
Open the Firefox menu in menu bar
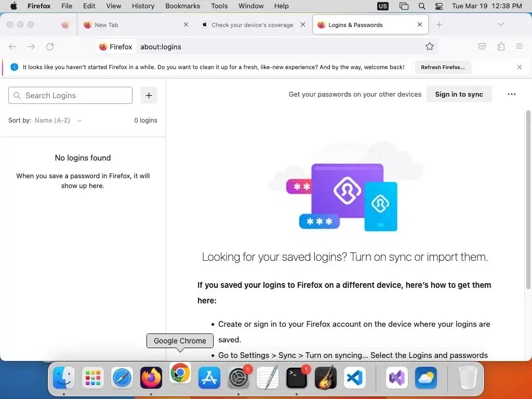pos(39,6)
